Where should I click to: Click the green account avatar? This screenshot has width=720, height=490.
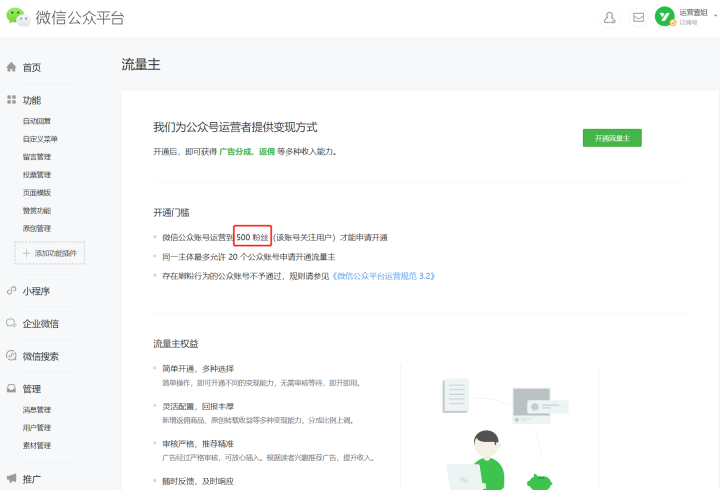[664, 17]
